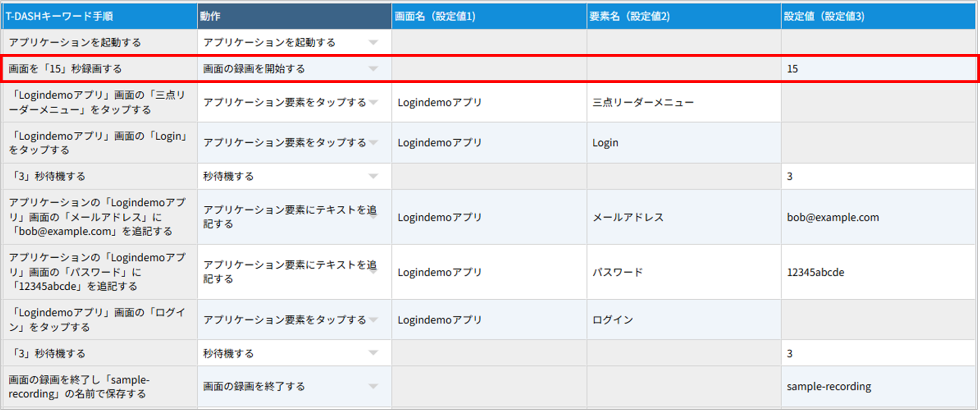Open the 画面の録画を終了する action dropdown
This screenshot has height=410, width=980.
(x=373, y=386)
